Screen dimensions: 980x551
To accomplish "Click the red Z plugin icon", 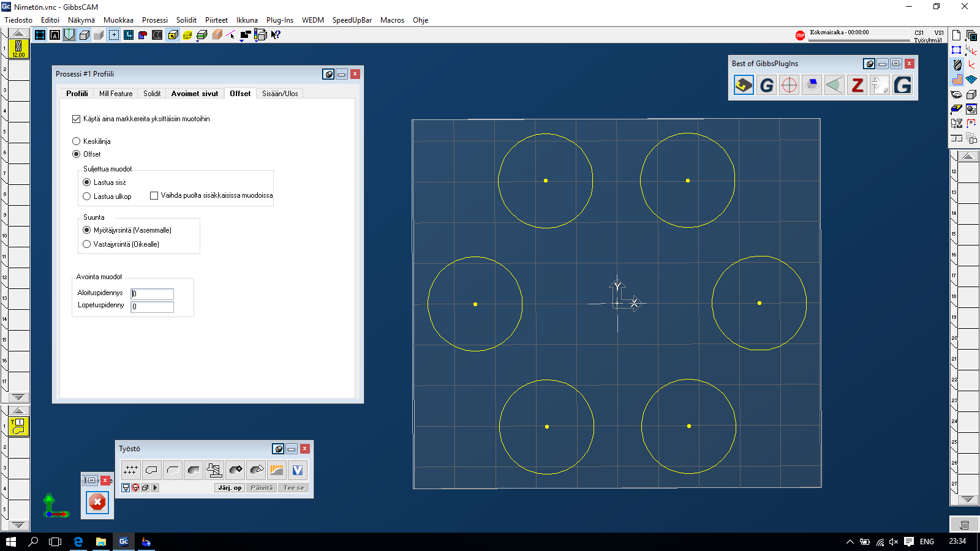I will 858,85.
